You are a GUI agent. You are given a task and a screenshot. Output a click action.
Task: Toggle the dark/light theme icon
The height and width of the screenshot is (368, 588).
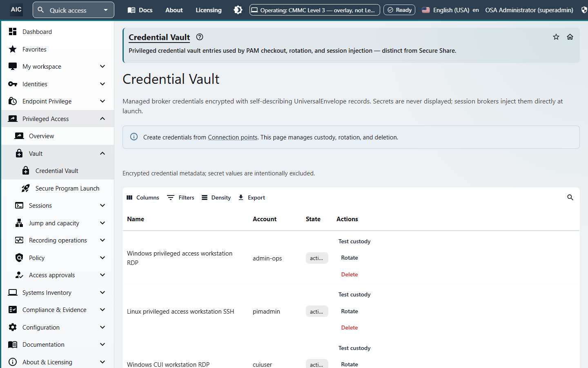point(238,10)
